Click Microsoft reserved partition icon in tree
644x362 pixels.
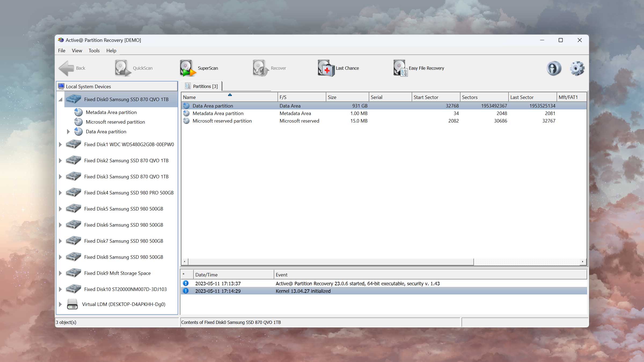(78, 122)
